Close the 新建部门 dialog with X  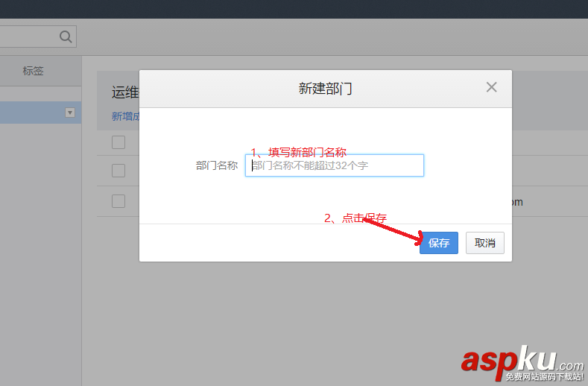click(491, 87)
